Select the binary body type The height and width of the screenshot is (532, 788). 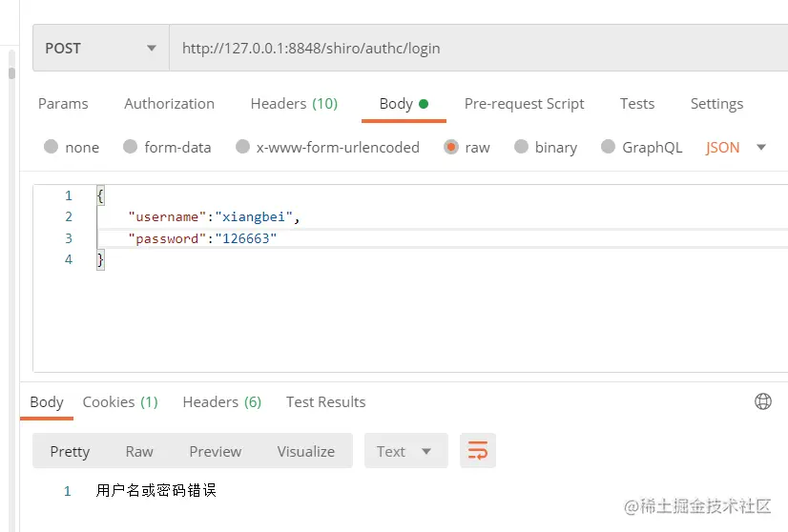click(x=546, y=147)
